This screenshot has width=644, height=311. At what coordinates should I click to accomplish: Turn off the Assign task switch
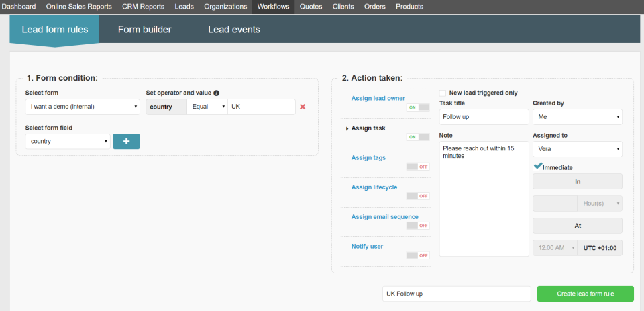point(418,137)
